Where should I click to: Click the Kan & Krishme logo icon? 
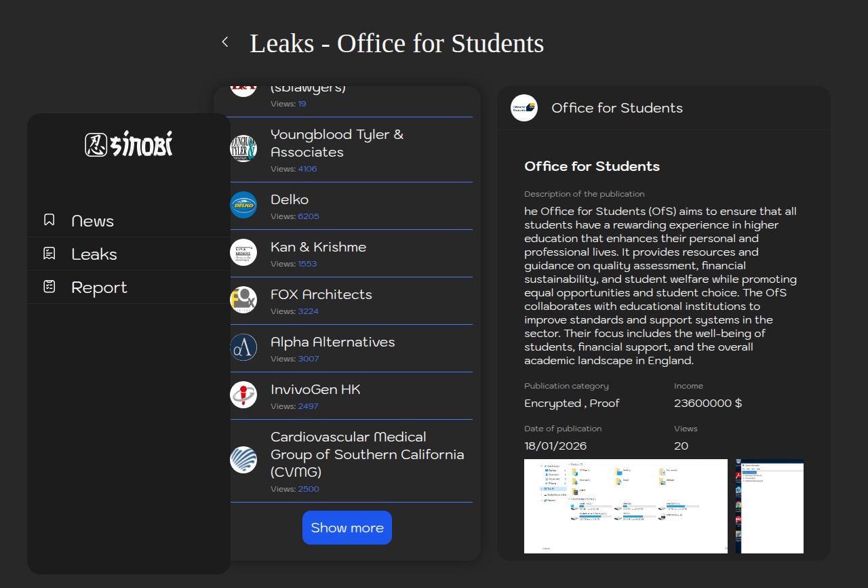click(x=243, y=252)
